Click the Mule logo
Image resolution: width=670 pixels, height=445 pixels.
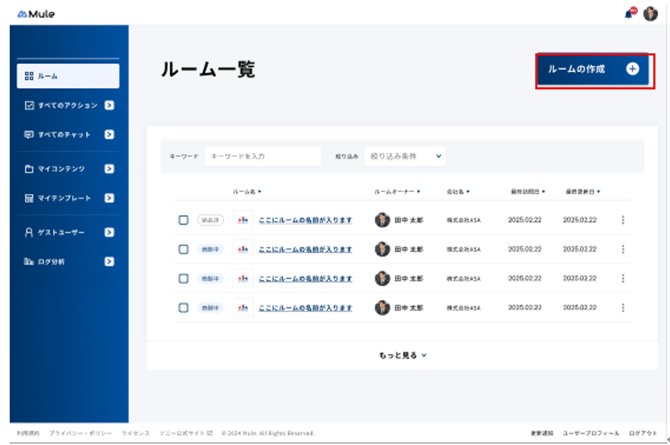click(36, 14)
